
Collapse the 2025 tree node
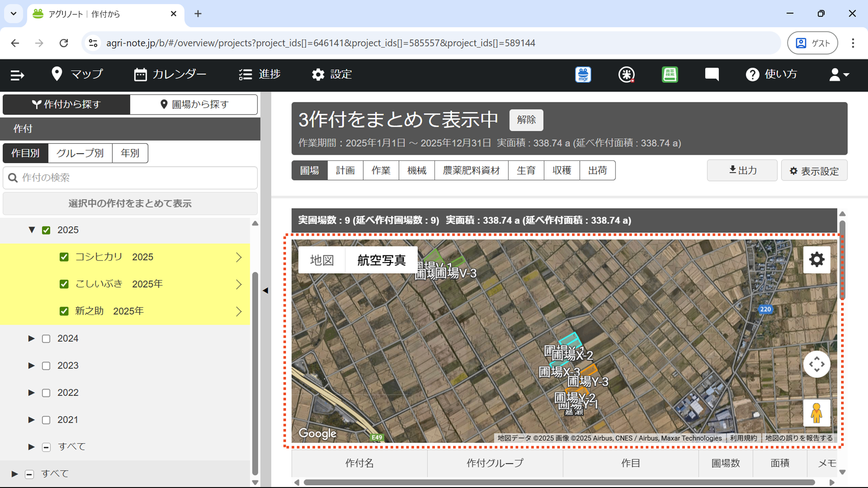(x=31, y=230)
